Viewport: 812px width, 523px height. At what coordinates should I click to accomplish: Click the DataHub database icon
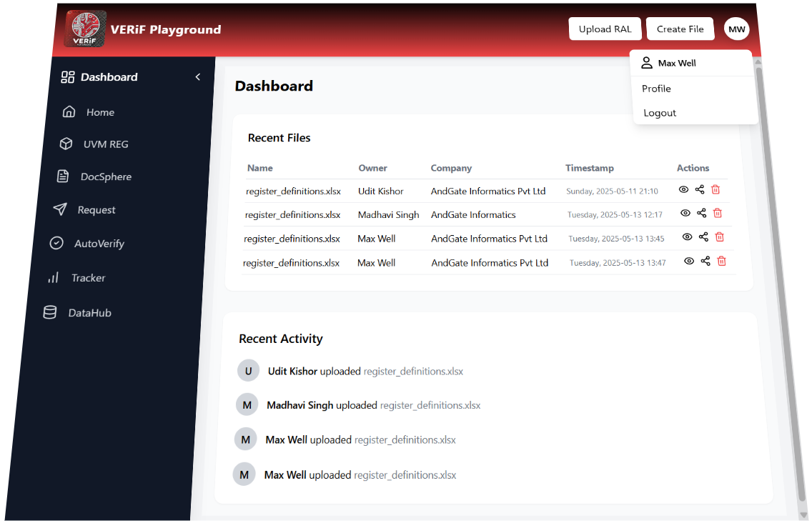coord(49,312)
